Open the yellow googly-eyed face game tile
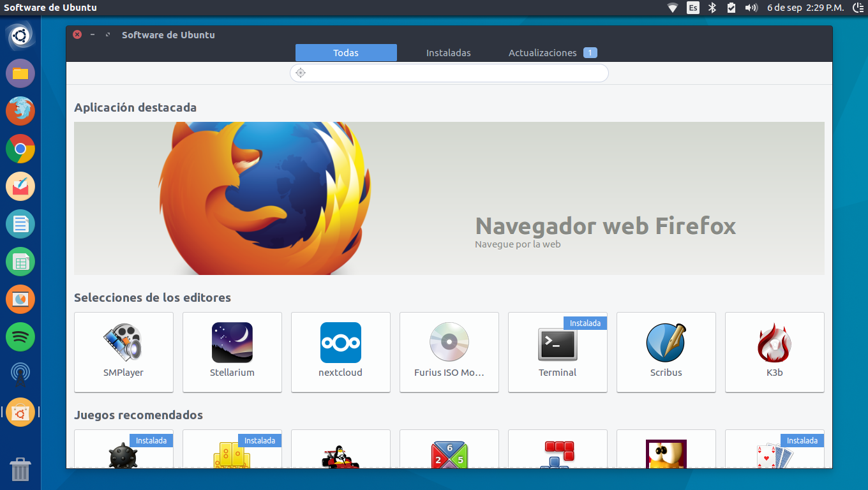 point(666,449)
